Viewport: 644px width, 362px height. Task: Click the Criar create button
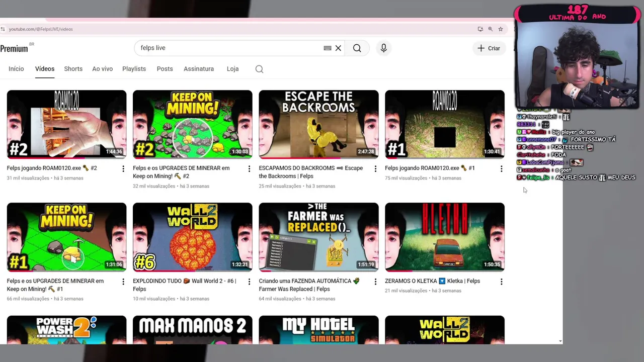(x=489, y=48)
